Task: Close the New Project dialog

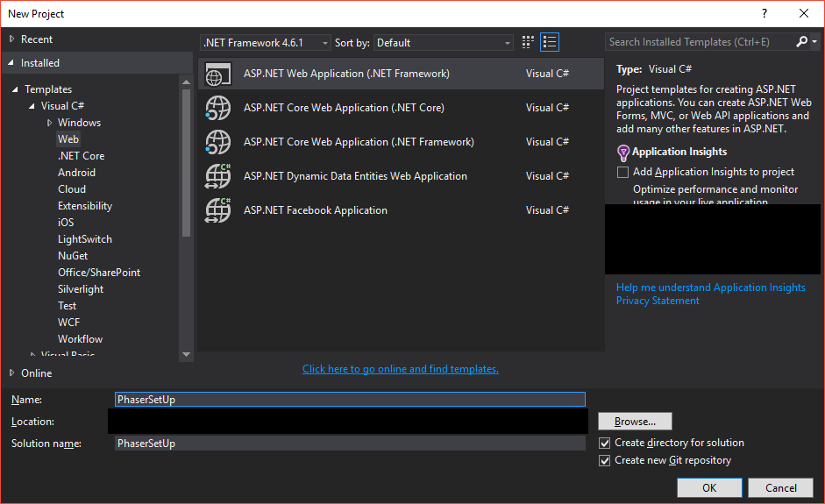Action: (804, 14)
